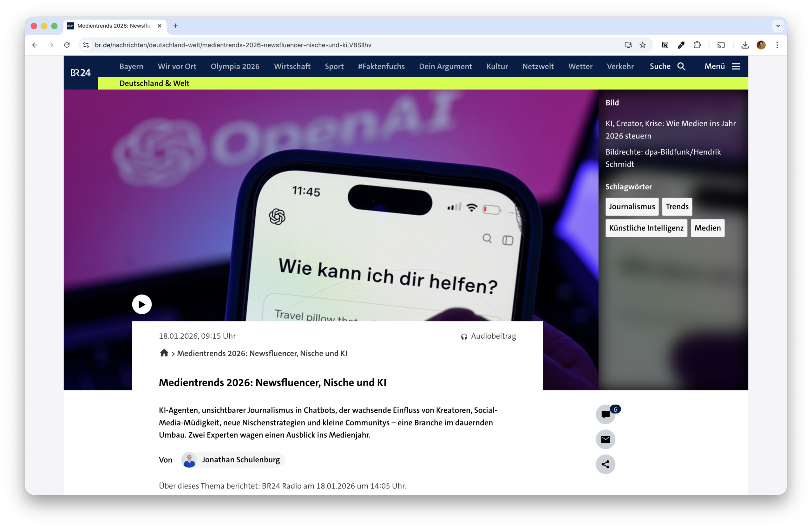Open Chrome three-dot menu
Image resolution: width=812 pixels, height=528 pixels.
coord(777,45)
